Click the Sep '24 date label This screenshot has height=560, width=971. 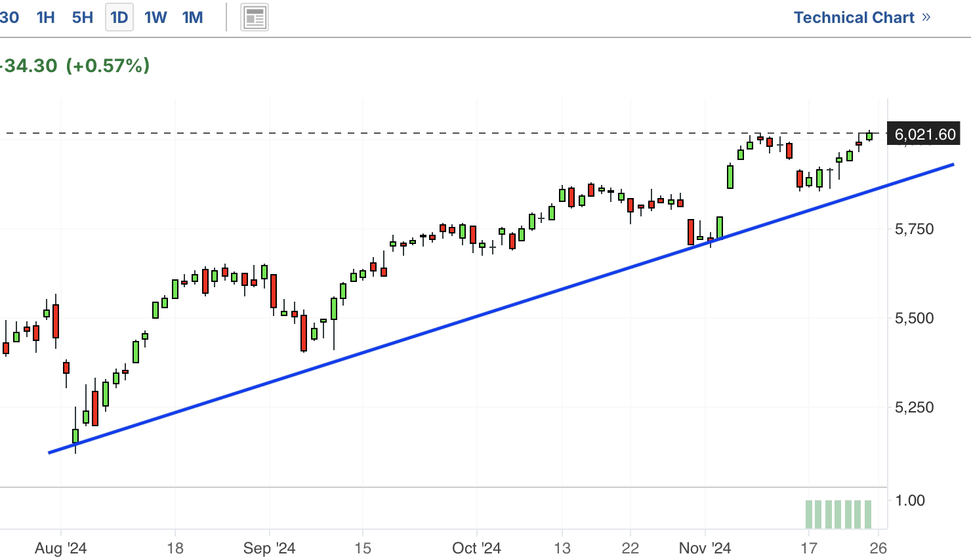(x=269, y=548)
